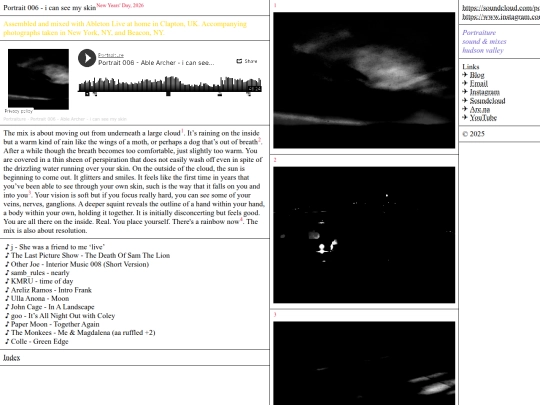540x405 pixels.
Task: Click footnote 4 after 'rainbow now'
Action: pyautogui.click(x=241, y=219)
